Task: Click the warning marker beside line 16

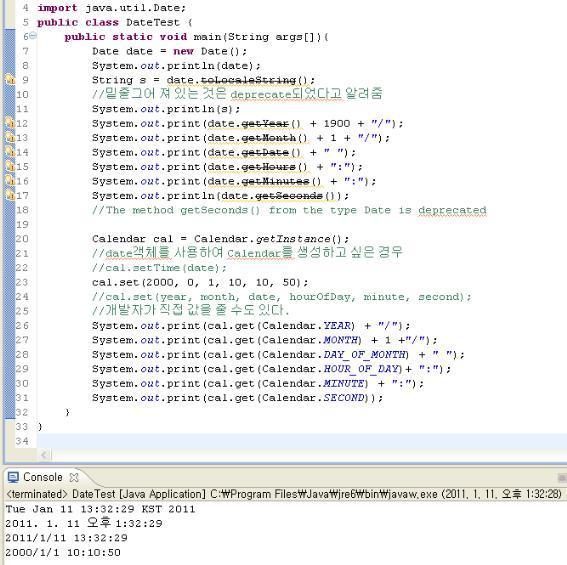Action: [x=10, y=181]
